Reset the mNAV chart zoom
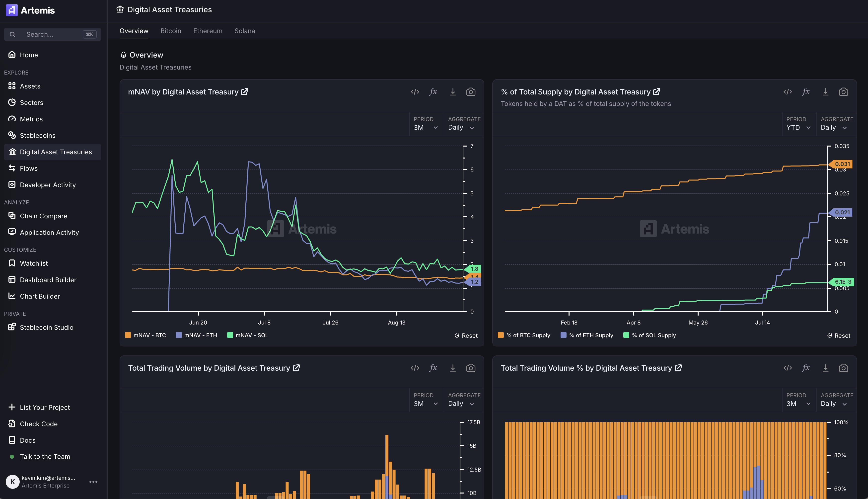The width and height of the screenshot is (868, 499). 466,335
